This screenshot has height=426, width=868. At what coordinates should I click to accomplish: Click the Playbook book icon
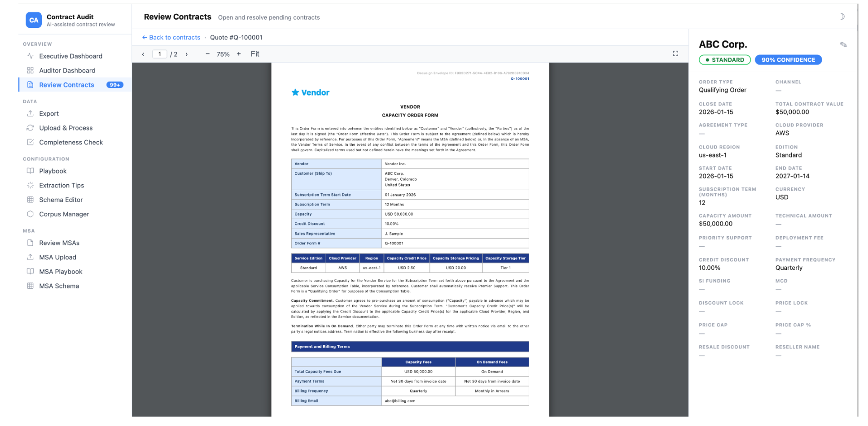[x=30, y=171]
